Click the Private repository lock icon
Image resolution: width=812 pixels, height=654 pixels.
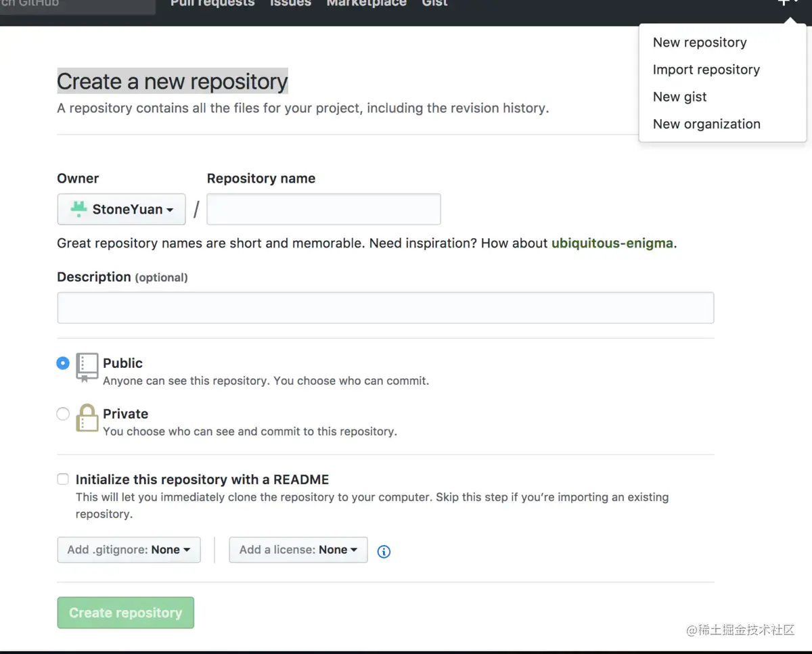coord(87,418)
